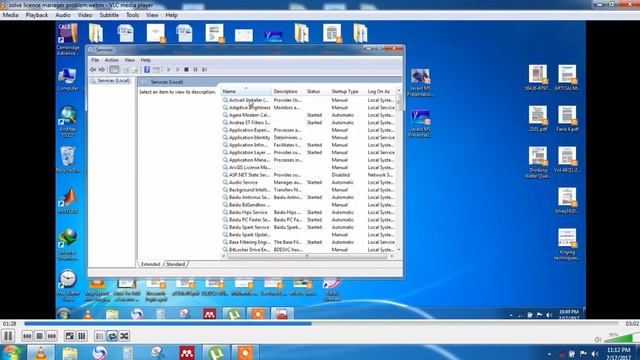
Task: Click Back arrow in Services toolbar
Action: (93, 70)
